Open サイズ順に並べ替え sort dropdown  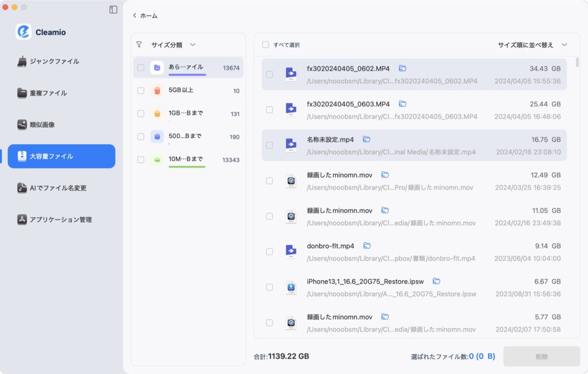(x=564, y=45)
